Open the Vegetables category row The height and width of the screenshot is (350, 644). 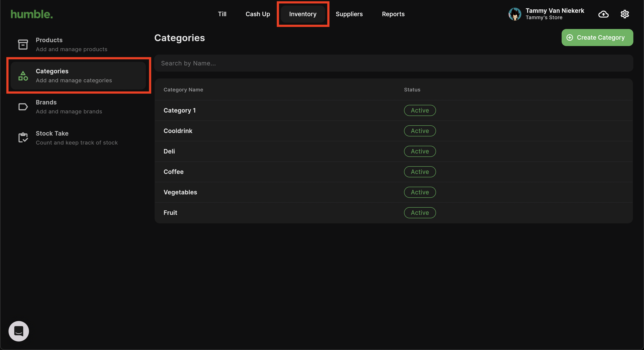(x=394, y=192)
